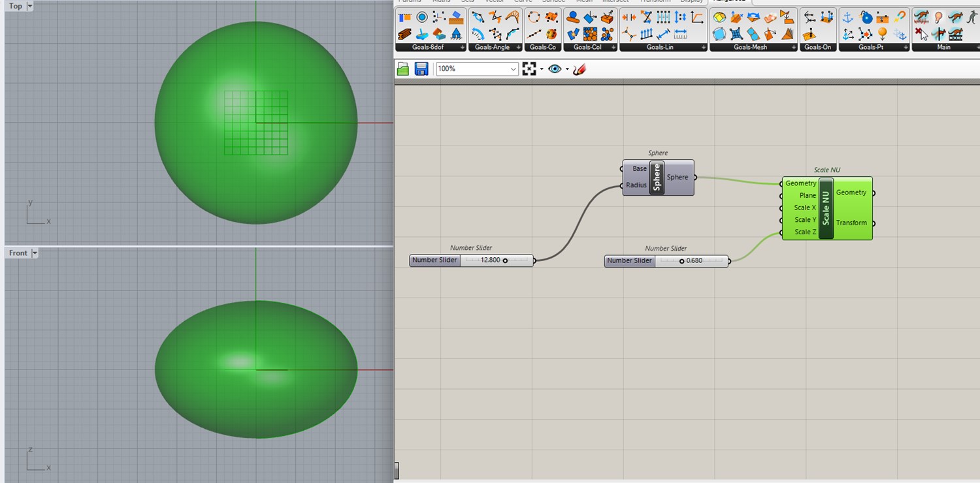Choose the magnet icon in Goals-Pt
Viewport: 980px width, 483px height.
tap(900, 17)
